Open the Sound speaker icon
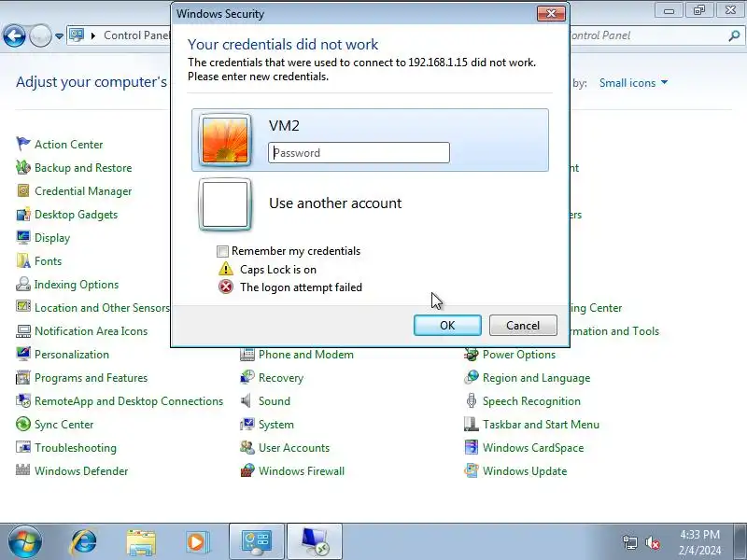The height and width of the screenshot is (560, 747). (x=247, y=400)
